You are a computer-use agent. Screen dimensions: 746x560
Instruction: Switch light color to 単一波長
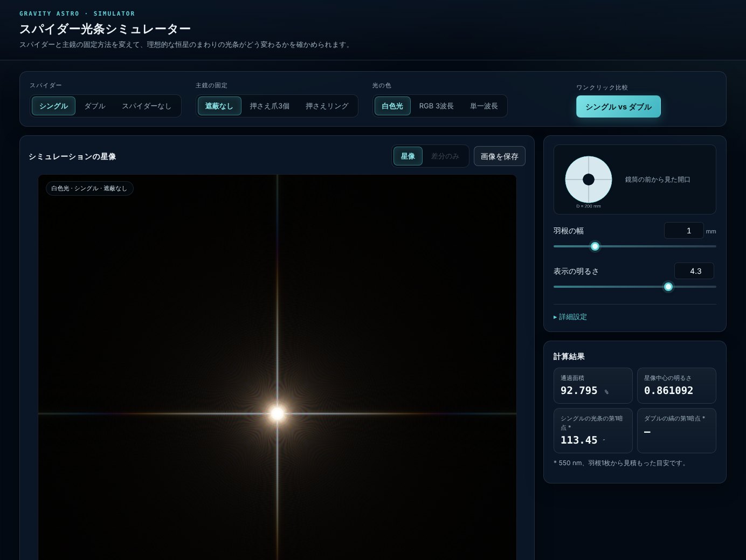point(484,106)
